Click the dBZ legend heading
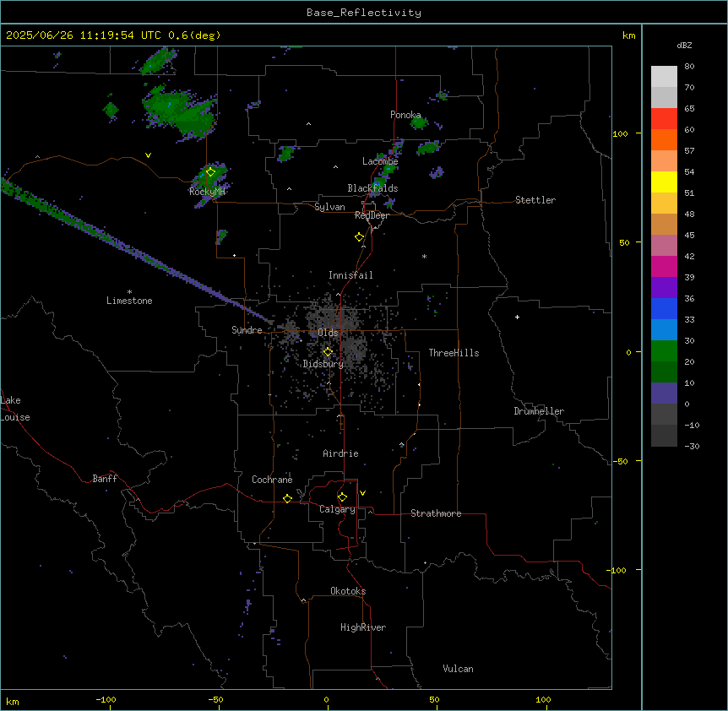Image resolution: width=728 pixels, height=711 pixels. point(684,45)
